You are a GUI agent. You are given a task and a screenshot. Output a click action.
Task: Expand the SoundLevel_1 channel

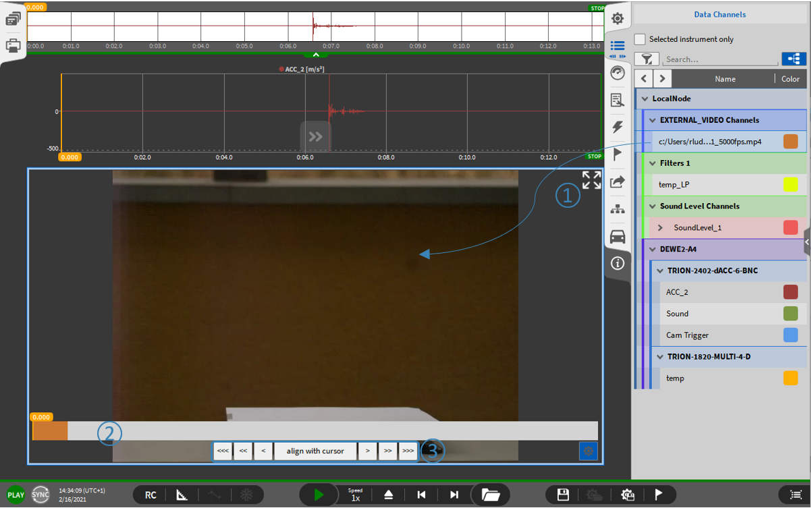(x=660, y=228)
